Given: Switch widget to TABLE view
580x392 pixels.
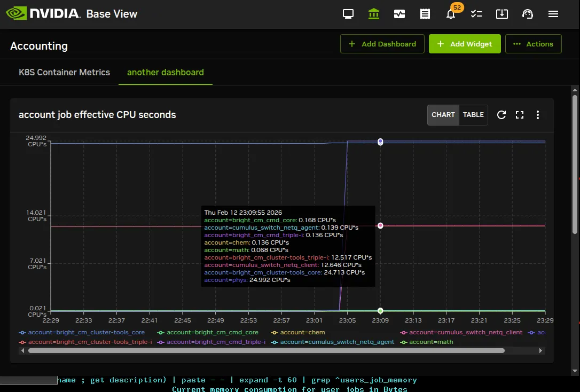Looking at the screenshot, I should click(473, 115).
